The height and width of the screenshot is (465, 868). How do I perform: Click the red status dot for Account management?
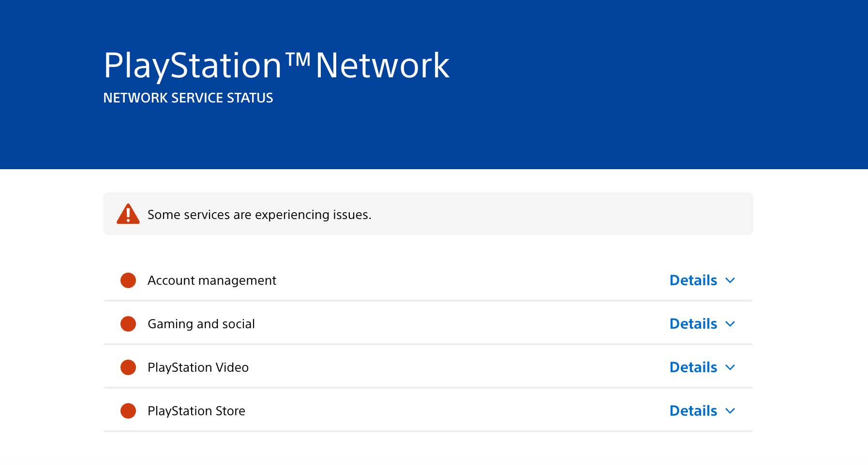point(128,280)
